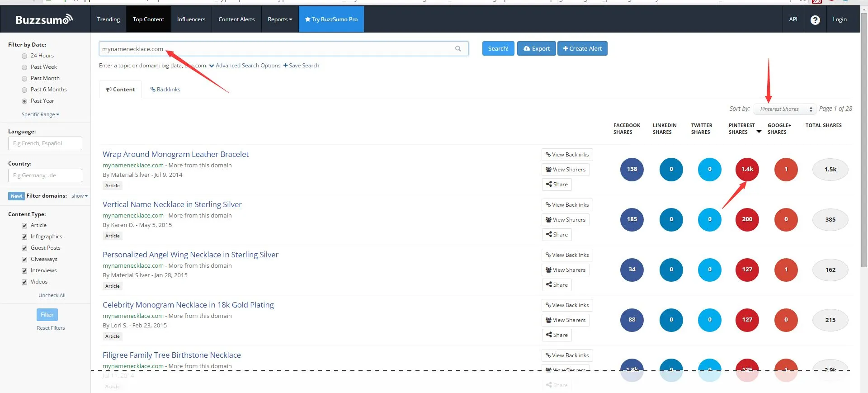Expand the Specific Range date option
The image size is (868, 393).
40,115
